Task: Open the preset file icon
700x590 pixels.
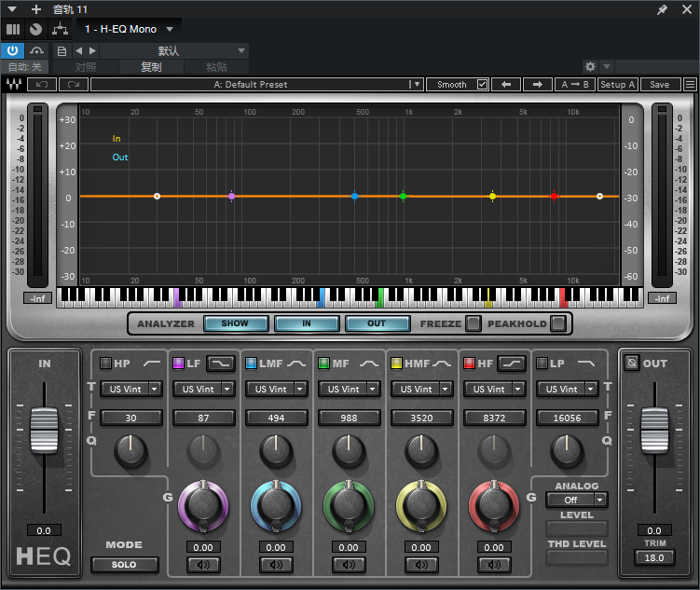Action: [62, 51]
